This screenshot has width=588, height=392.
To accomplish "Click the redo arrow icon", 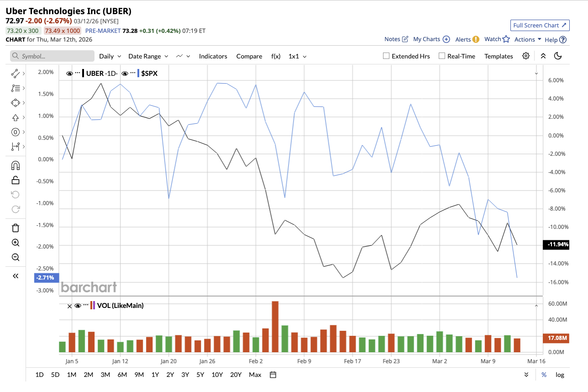I will pos(16,209).
